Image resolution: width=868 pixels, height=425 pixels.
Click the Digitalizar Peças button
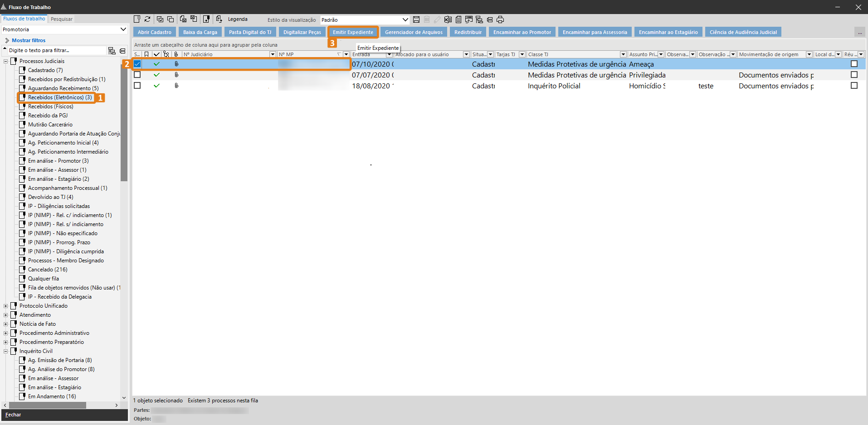point(302,32)
